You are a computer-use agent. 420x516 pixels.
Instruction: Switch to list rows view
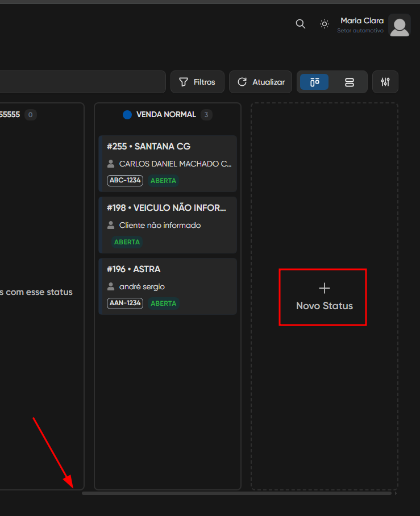(349, 82)
